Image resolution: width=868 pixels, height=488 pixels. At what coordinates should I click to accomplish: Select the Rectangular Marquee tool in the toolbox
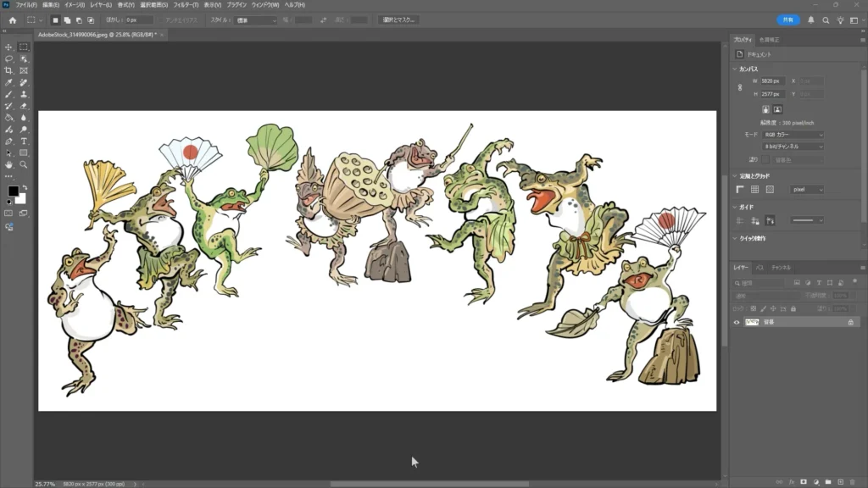24,47
